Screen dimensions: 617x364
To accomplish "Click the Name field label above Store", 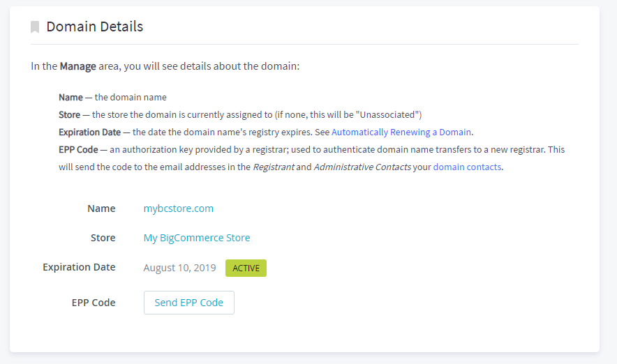I will tap(101, 208).
